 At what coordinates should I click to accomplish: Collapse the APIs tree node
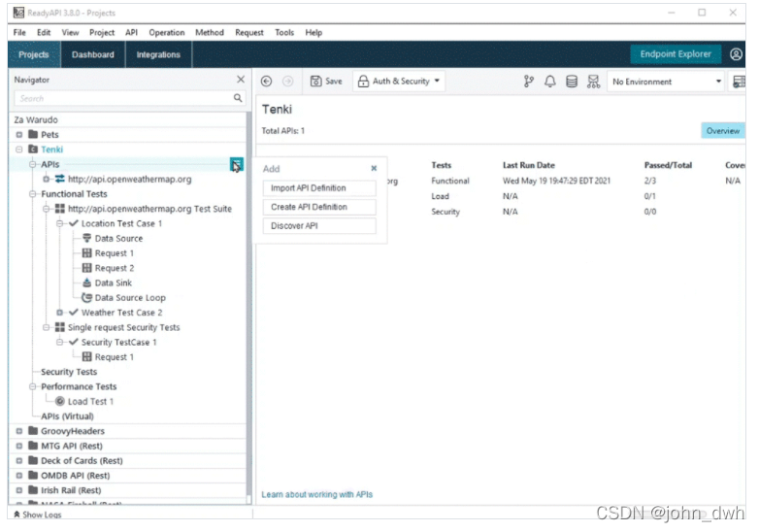point(32,165)
